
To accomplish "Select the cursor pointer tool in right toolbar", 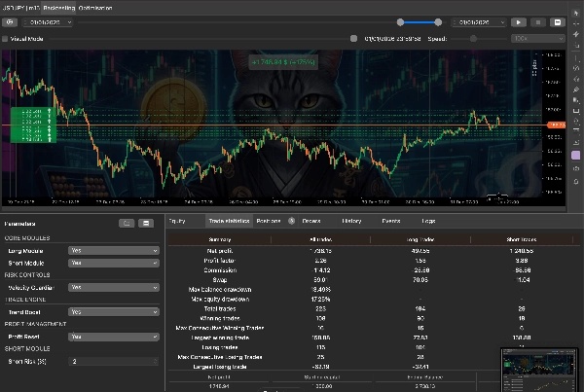I will pos(576,13).
